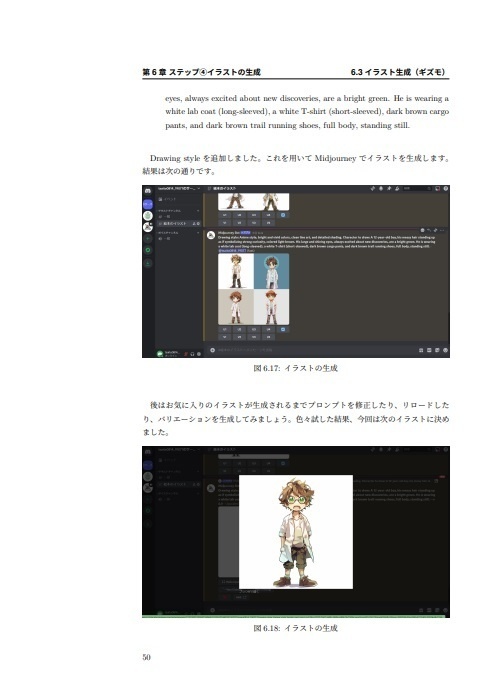This screenshot has height=694, width=488.
Task: Click the Midjourney Bot avatar in Figure 6.17
Action: 211,235
